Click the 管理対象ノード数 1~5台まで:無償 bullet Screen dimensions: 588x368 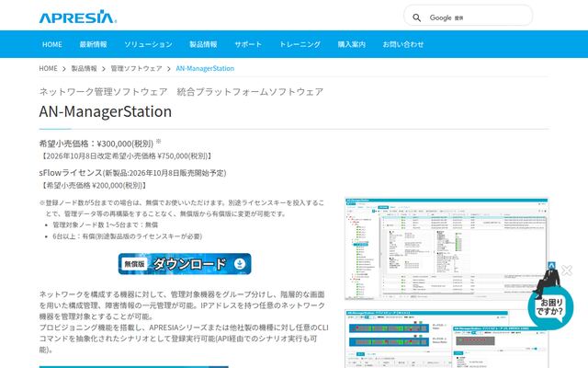[x=106, y=224]
